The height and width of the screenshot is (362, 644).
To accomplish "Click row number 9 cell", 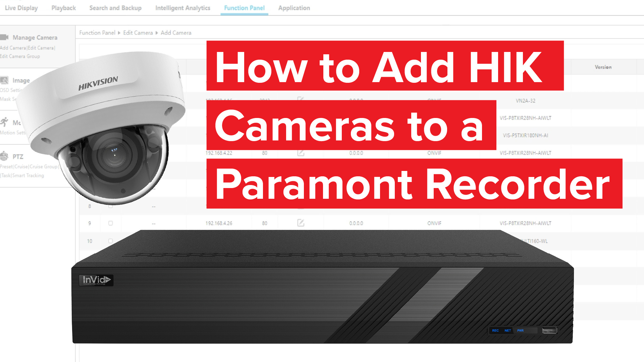I will [90, 223].
